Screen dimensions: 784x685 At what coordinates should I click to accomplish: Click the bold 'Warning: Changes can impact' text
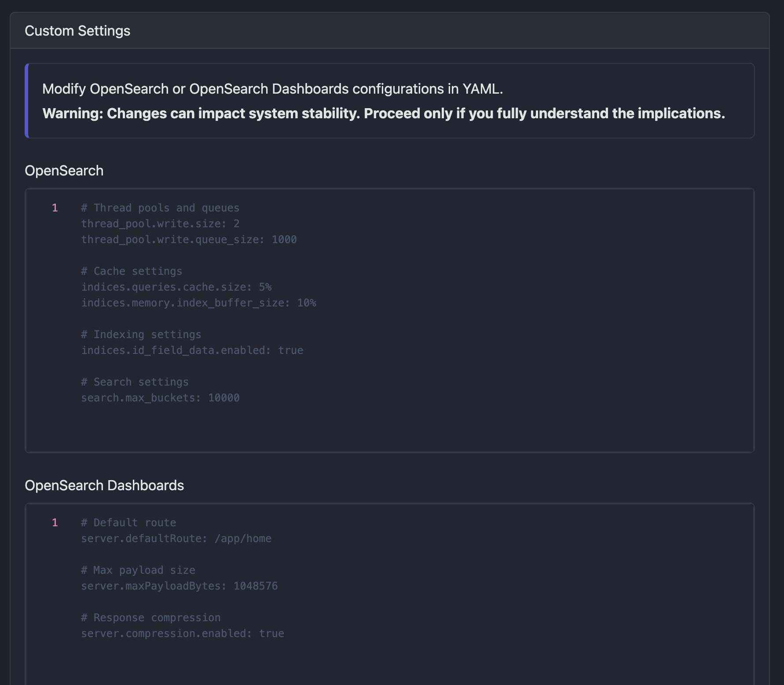[384, 113]
